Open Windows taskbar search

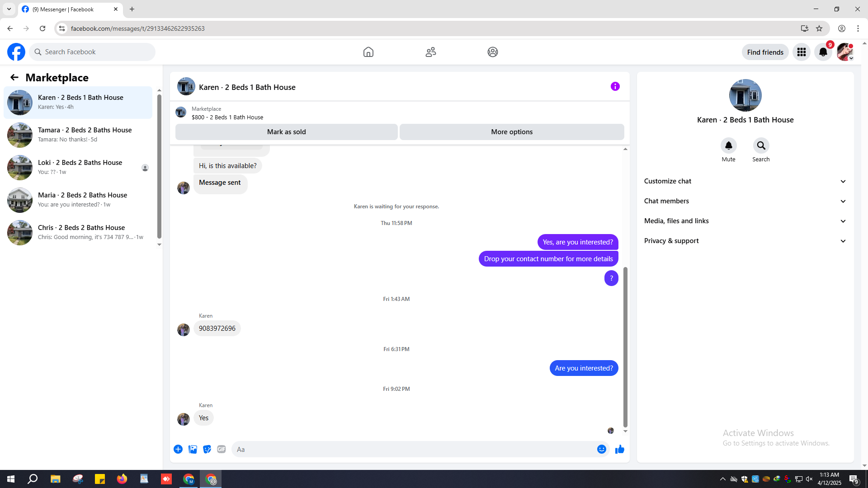click(33, 479)
